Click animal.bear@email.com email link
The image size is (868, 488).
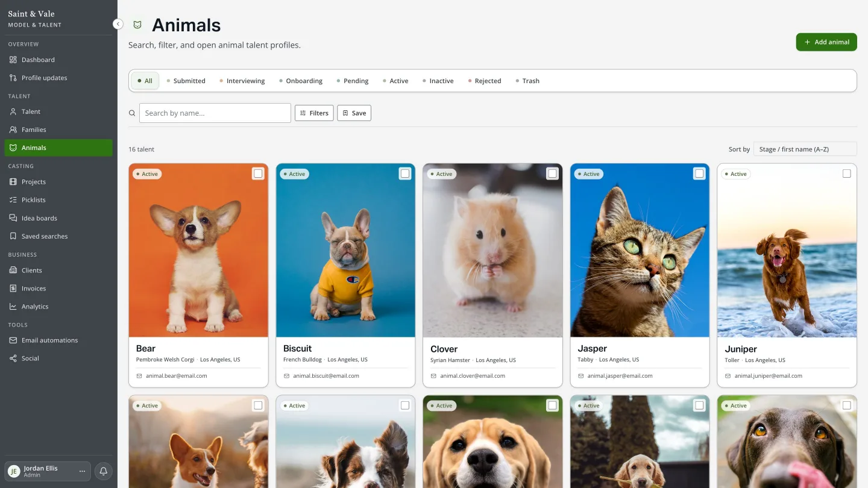(x=177, y=376)
